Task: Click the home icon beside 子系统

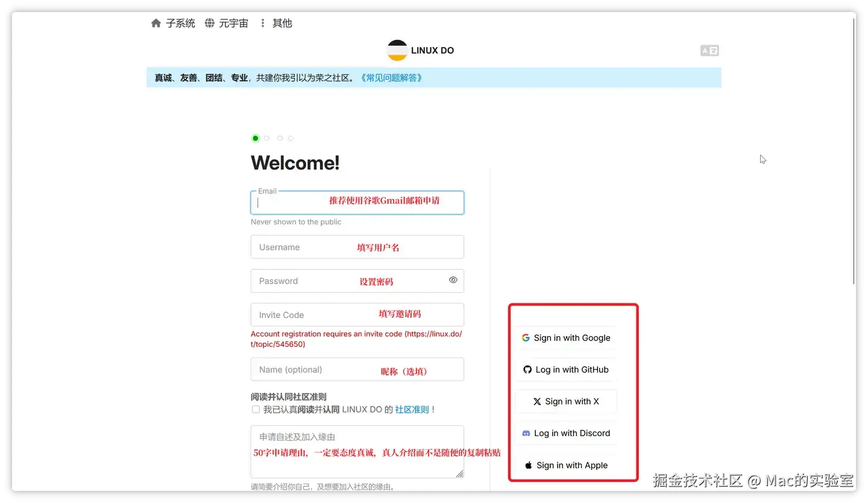Action: pos(156,23)
